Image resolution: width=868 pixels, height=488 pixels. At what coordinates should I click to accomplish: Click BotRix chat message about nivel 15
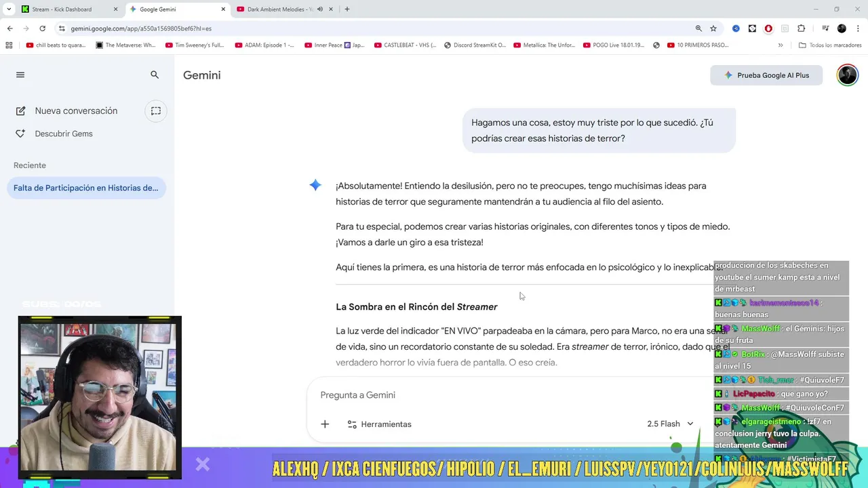[781, 360]
